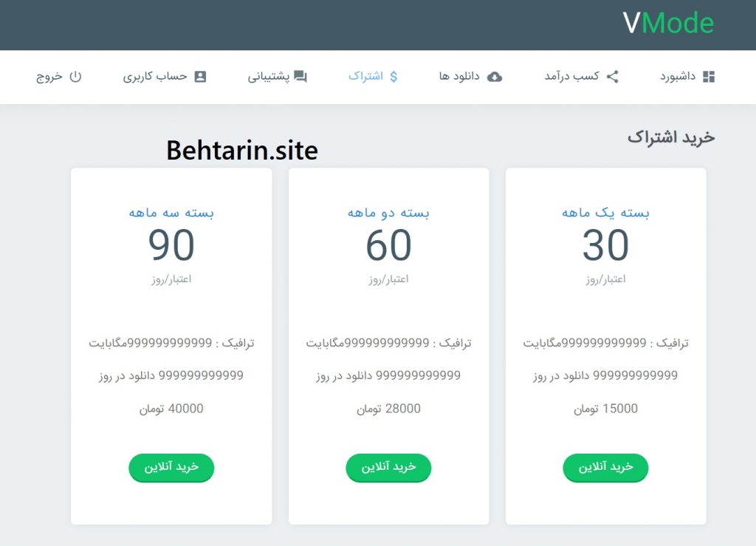This screenshot has width=756, height=546.
Task: Click the خرید اشتراک page heading
Action: click(670, 138)
